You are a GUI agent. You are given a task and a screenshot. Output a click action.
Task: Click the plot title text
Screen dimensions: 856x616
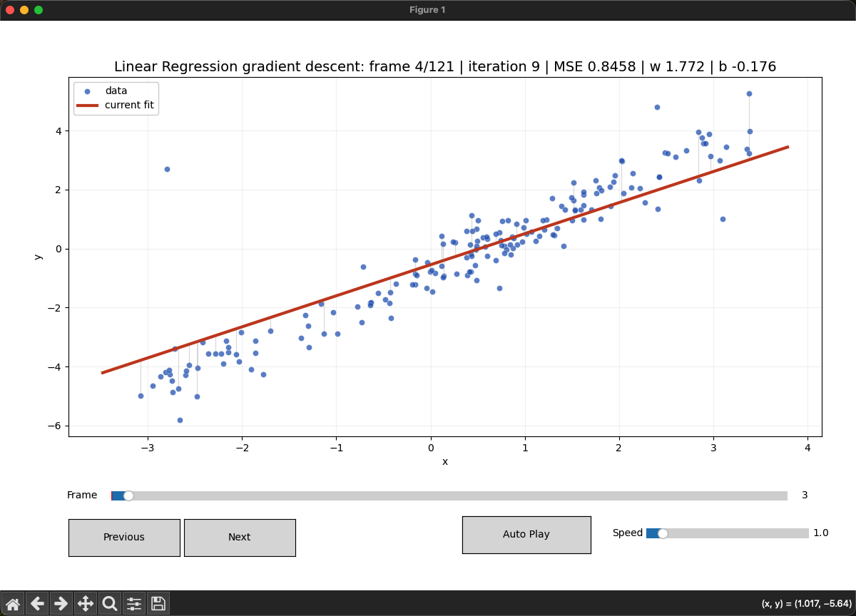click(x=445, y=66)
